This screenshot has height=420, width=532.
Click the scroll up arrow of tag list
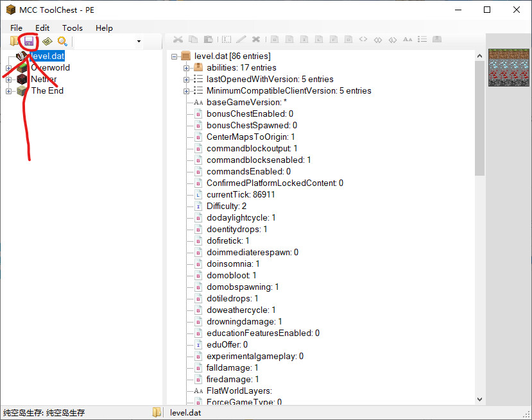(479, 56)
